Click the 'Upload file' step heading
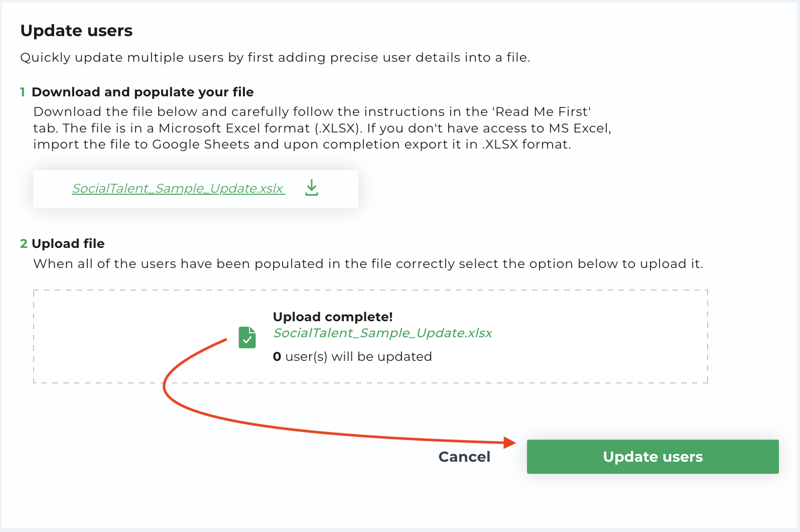800x532 pixels. pyautogui.click(x=68, y=243)
